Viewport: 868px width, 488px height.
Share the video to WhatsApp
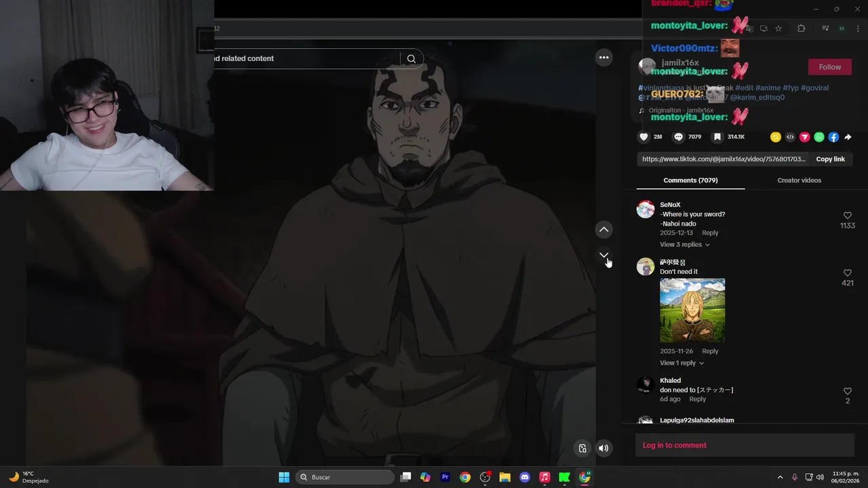point(819,137)
